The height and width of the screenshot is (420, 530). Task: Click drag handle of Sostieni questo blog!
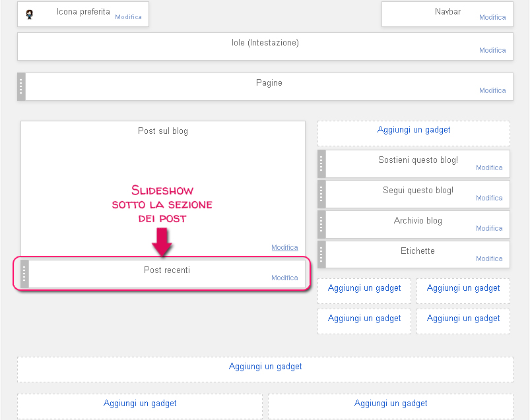(321, 164)
